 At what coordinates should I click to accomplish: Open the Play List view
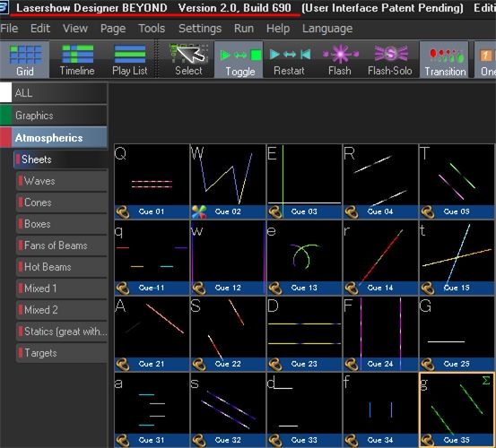pos(130,60)
